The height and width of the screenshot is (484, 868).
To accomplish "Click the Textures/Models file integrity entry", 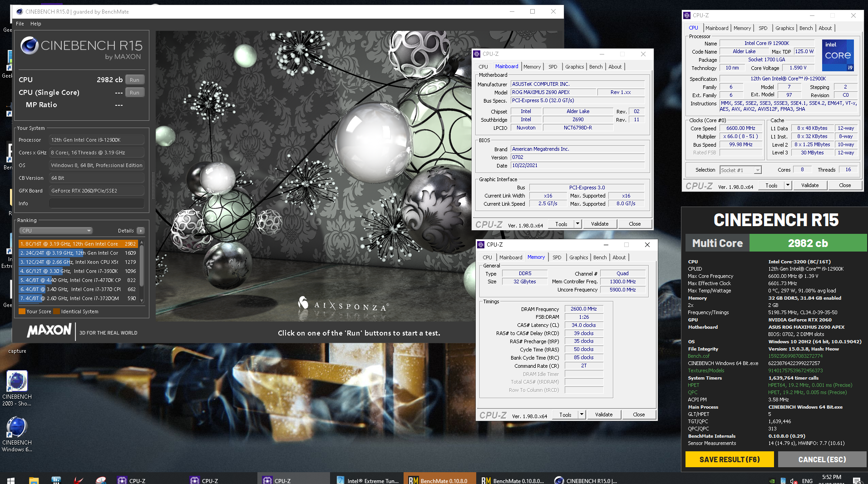I will click(x=706, y=370).
